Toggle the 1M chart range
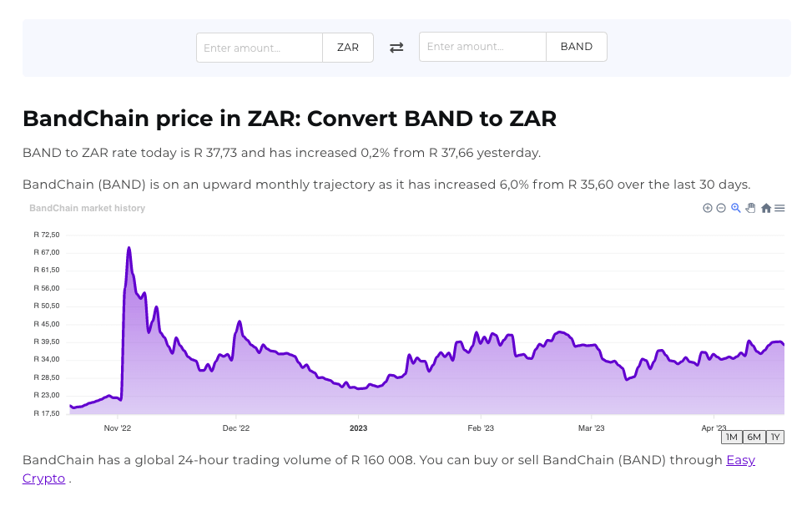The width and height of the screenshot is (812, 506). coord(731,437)
